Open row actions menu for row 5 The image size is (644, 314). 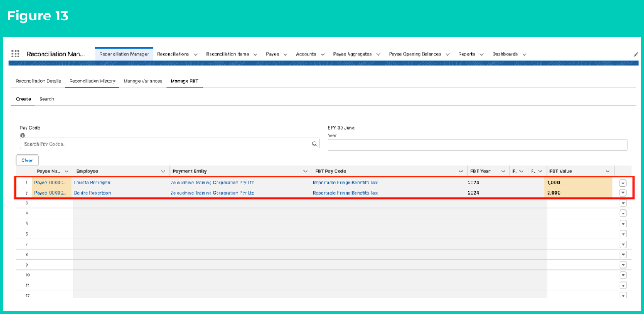point(623,224)
